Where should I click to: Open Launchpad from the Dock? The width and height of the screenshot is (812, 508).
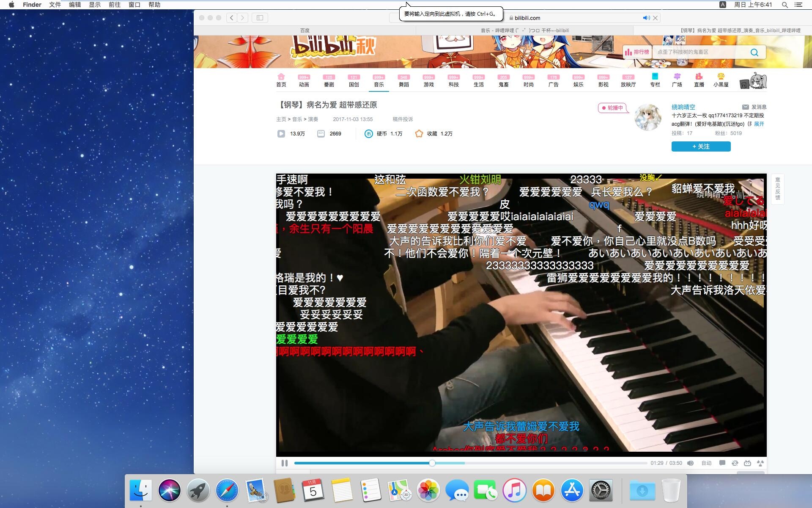point(198,491)
